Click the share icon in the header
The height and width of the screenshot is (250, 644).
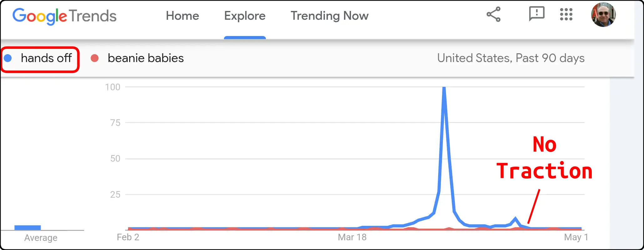494,14
